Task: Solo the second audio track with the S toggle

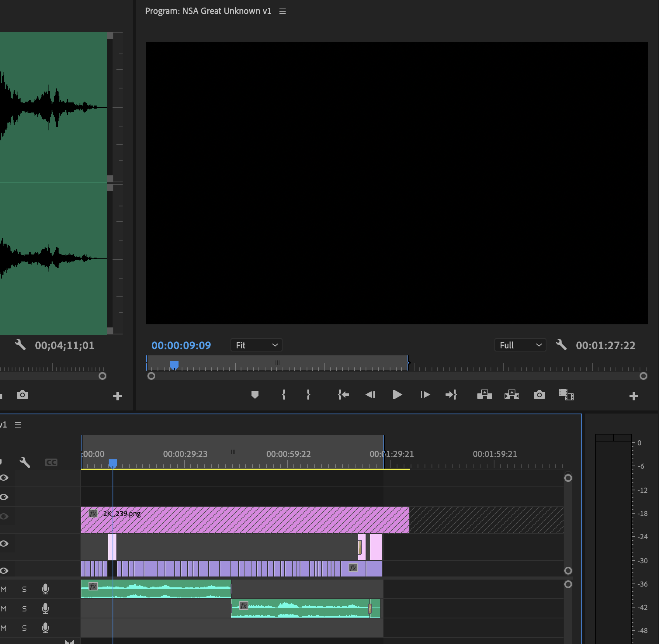Action: [24, 608]
